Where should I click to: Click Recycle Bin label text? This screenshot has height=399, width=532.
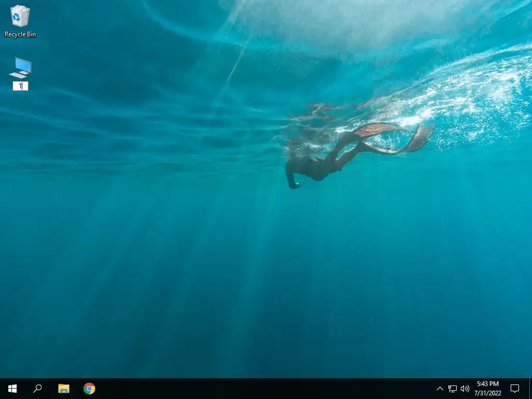(x=20, y=34)
